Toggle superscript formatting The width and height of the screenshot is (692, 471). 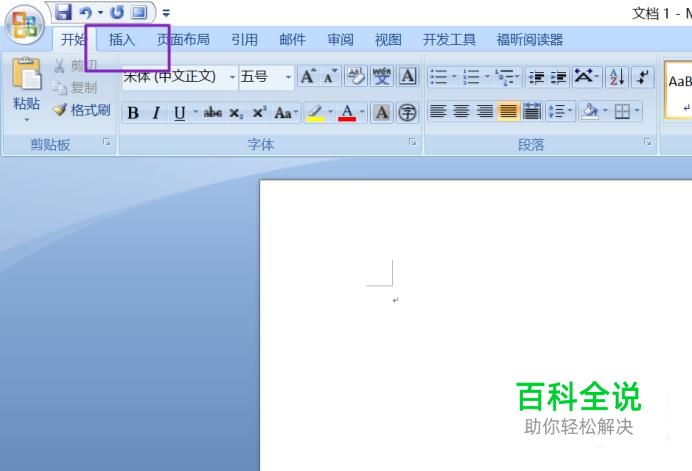point(259,113)
